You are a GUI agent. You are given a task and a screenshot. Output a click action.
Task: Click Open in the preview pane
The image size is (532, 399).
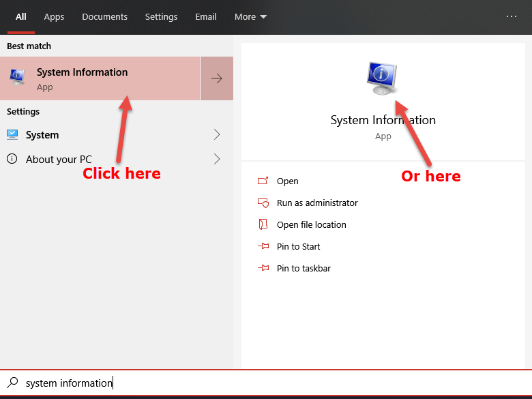point(287,181)
